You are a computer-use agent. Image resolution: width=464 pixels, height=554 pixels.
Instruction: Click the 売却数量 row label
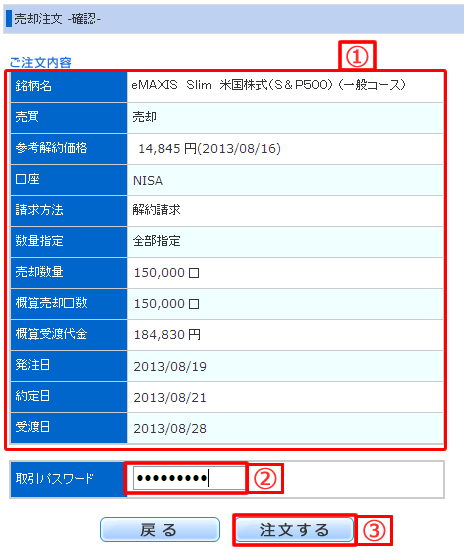(x=39, y=272)
